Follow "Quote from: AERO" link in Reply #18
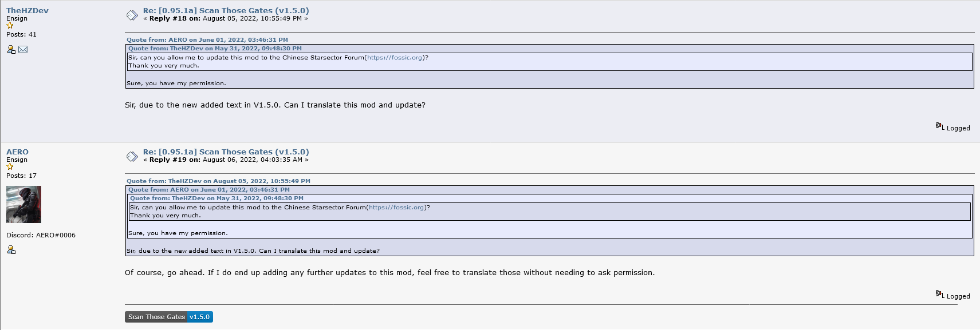 pyautogui.click(x=207, y=40)
